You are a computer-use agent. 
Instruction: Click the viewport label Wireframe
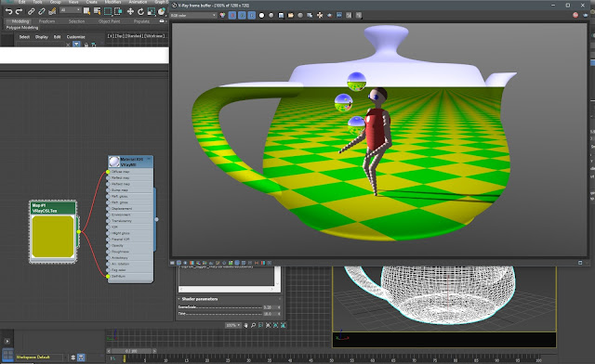154,36
